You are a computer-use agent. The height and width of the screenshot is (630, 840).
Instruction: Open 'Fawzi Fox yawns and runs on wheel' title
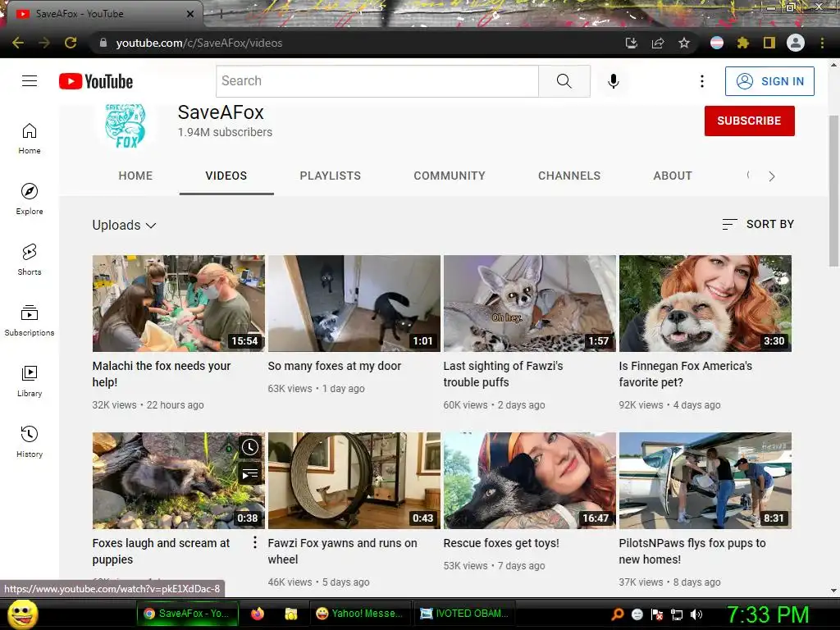342,550
